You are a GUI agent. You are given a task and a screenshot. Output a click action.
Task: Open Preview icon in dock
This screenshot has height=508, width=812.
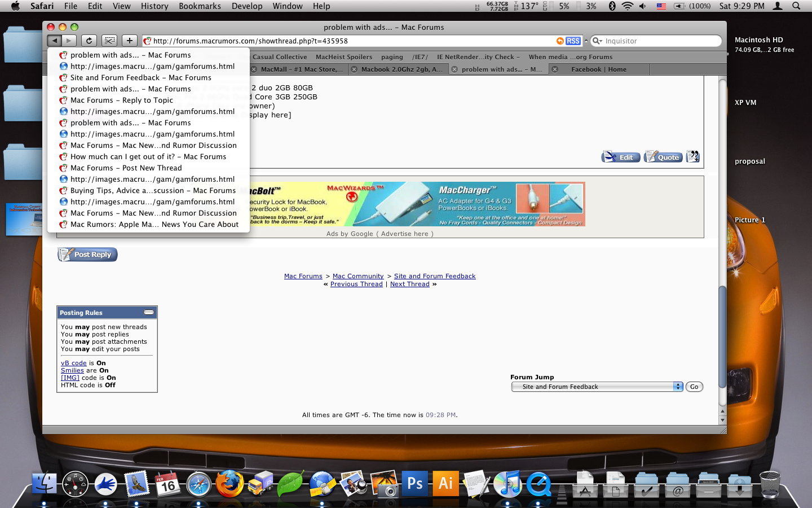tap(353, 484)
